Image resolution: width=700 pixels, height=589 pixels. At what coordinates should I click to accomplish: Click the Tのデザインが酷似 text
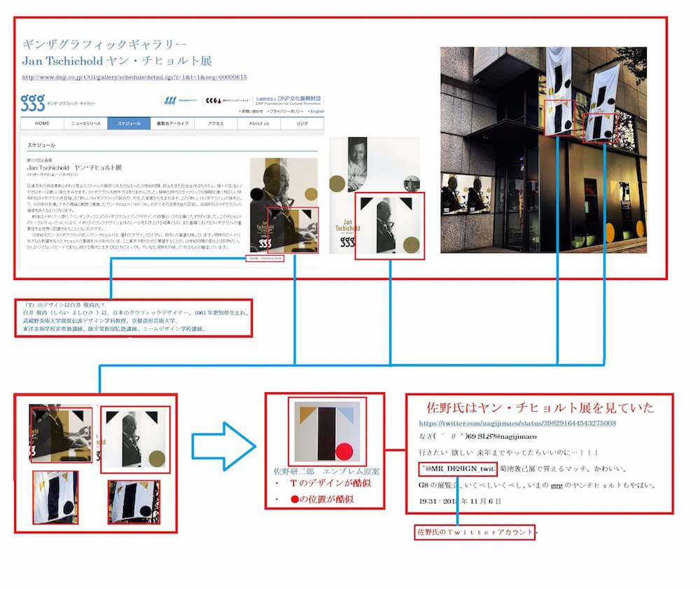330,483
